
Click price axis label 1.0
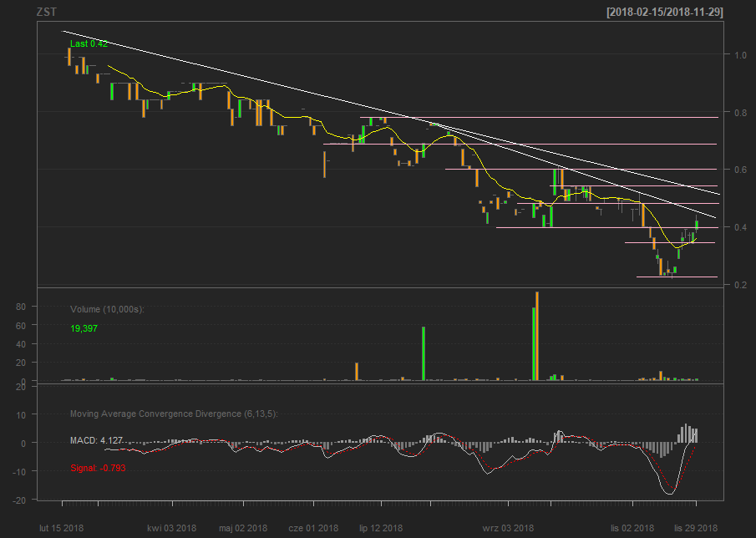point(741,55)
